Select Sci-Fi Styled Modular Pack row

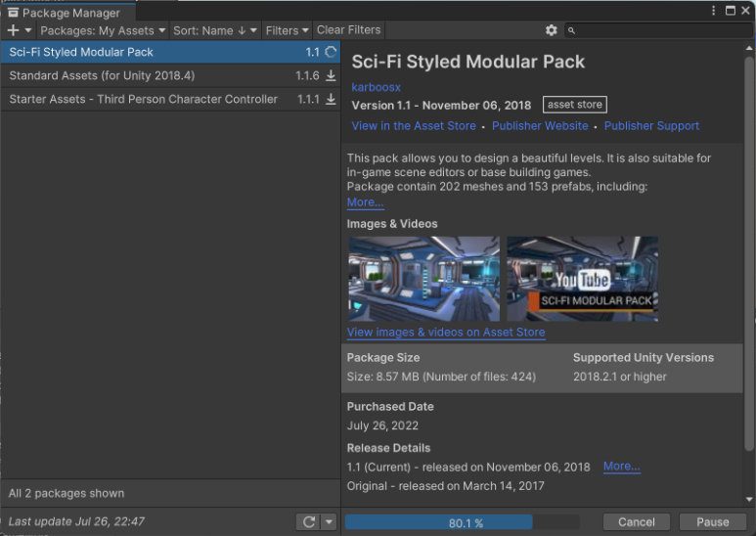click(170, 52)
